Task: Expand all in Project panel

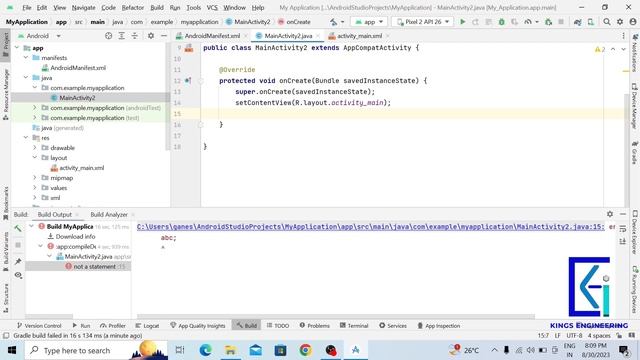Action: click(x=122, y=36)
